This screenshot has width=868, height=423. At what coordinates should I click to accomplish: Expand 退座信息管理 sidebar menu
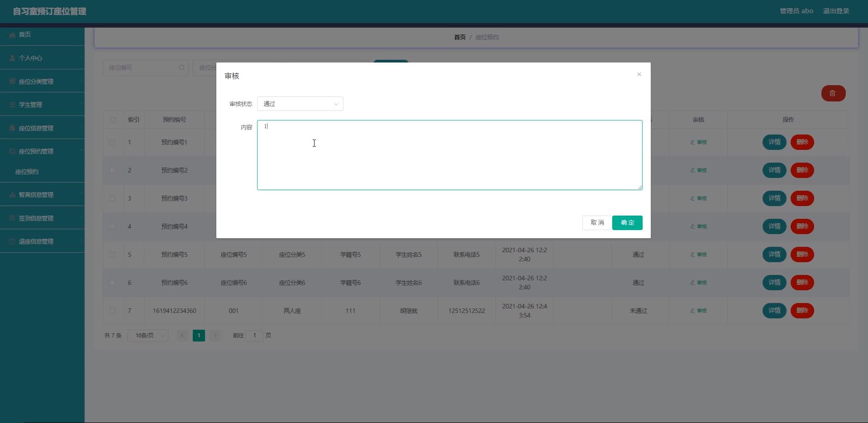click(42, 241)
